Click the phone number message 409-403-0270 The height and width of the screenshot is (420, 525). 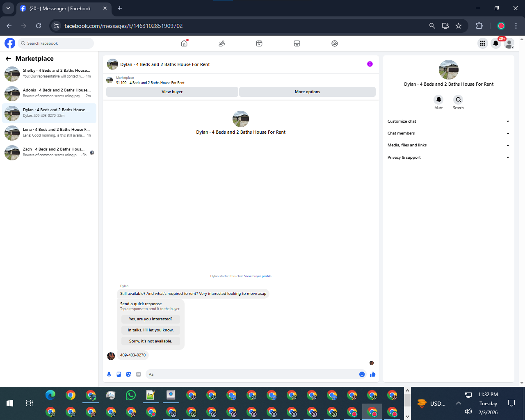click(x=132, y=355)
